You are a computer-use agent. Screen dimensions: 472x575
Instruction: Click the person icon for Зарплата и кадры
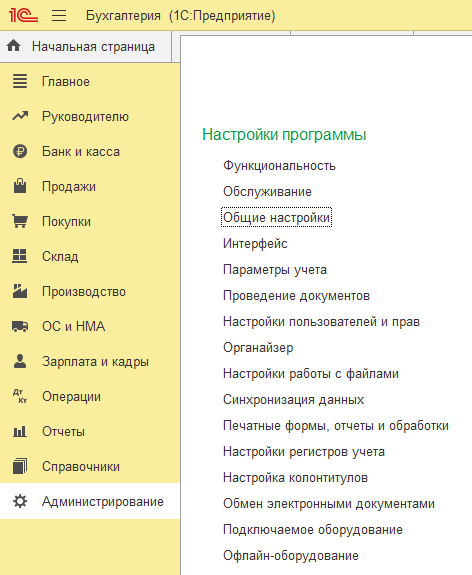(20, 361)
